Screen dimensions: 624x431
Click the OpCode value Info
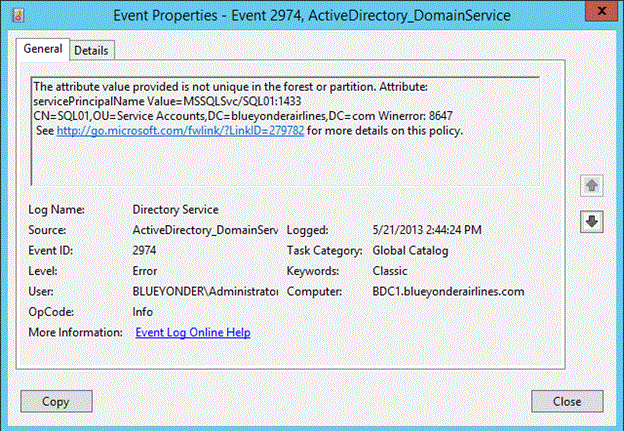click(142, 312)
